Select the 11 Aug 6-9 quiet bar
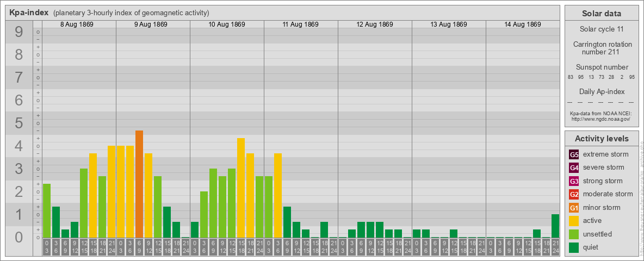The width and height of the screenshot is (644, 261). click(287, 222)
